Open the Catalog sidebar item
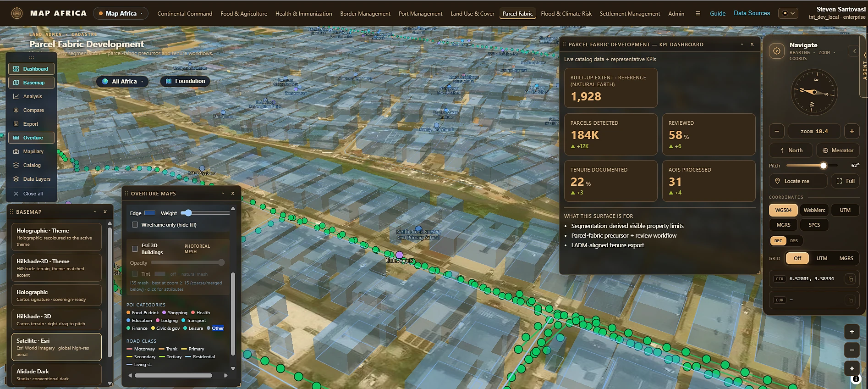The width and height of the screenshot is (868, 389). 31,165
